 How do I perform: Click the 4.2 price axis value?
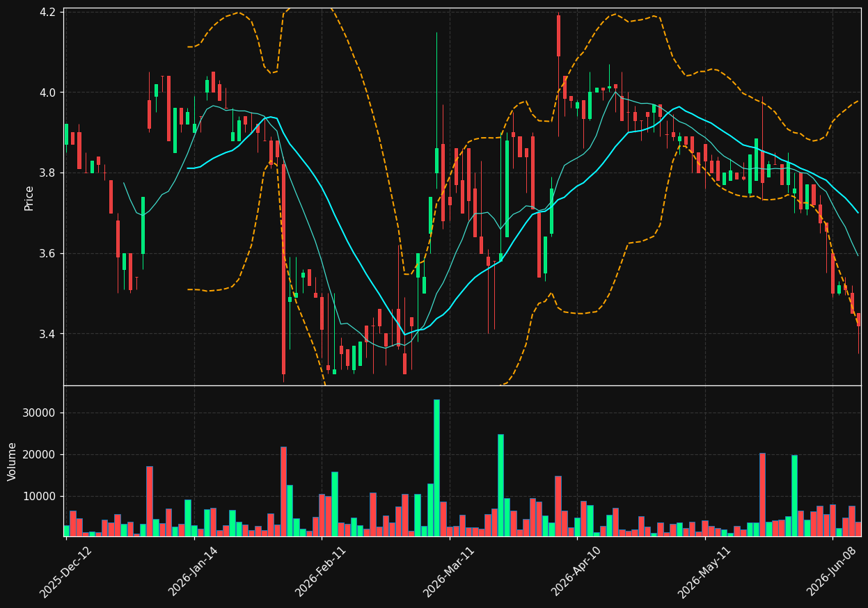pyautogui.click(x=48, y=12)
